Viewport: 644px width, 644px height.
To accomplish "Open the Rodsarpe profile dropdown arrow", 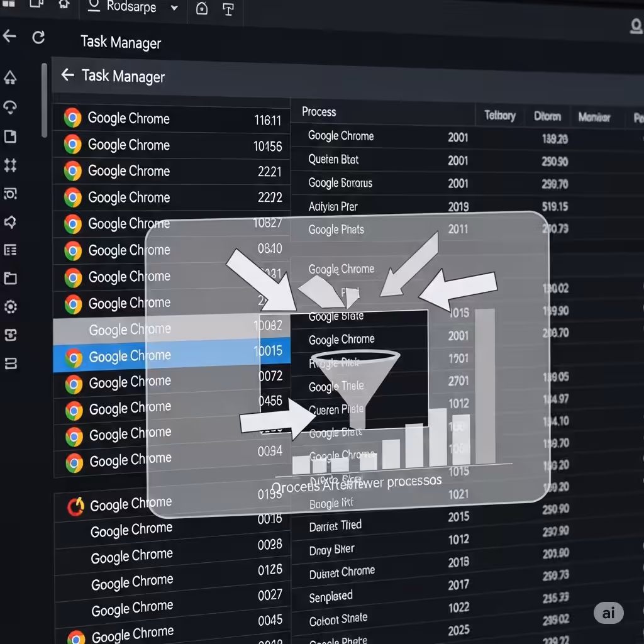I will tap(174, 8).
